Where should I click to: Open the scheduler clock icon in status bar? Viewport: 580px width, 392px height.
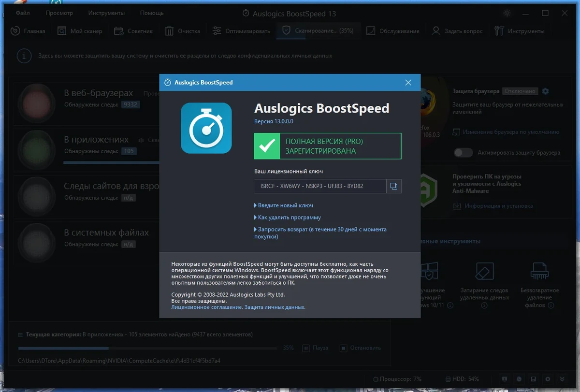519,379
